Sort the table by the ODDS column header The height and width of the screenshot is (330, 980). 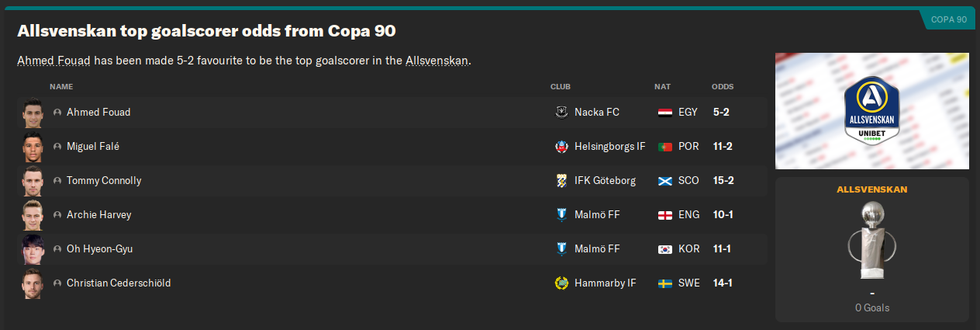[723, 86]
